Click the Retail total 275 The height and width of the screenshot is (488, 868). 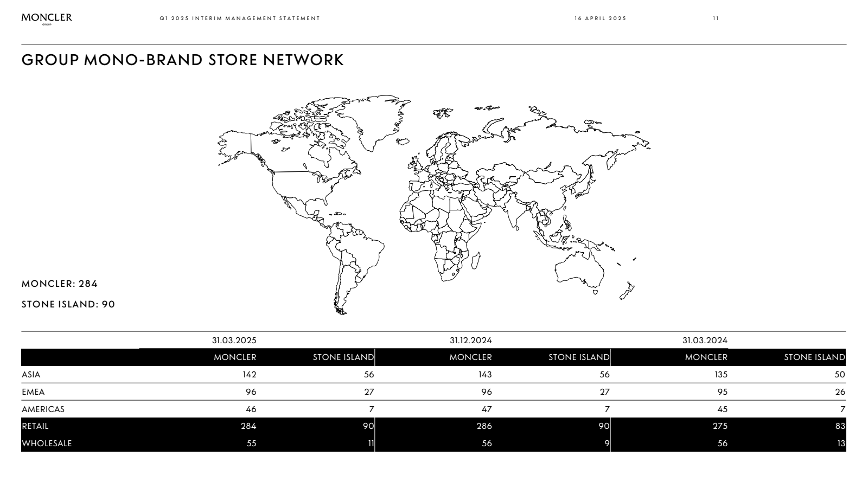pos(720,426)
